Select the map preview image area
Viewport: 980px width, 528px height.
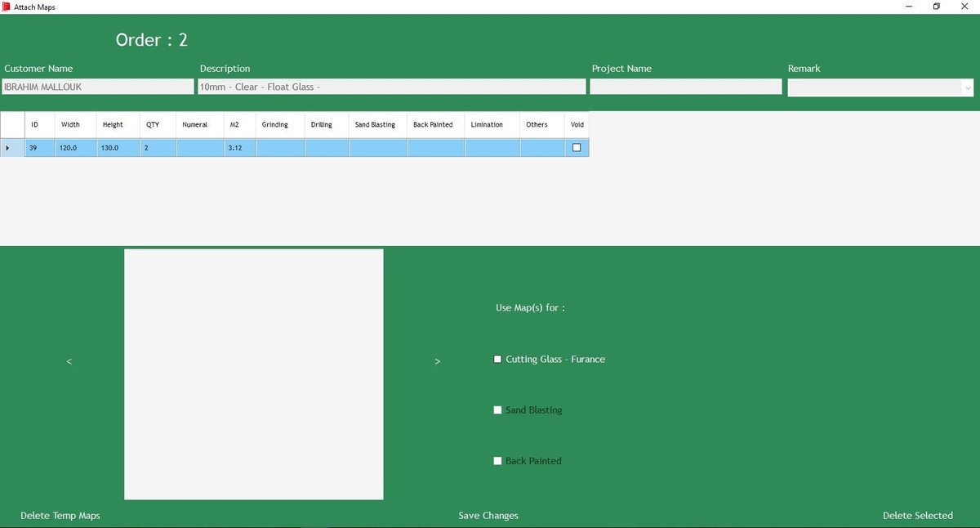point(253,374)
